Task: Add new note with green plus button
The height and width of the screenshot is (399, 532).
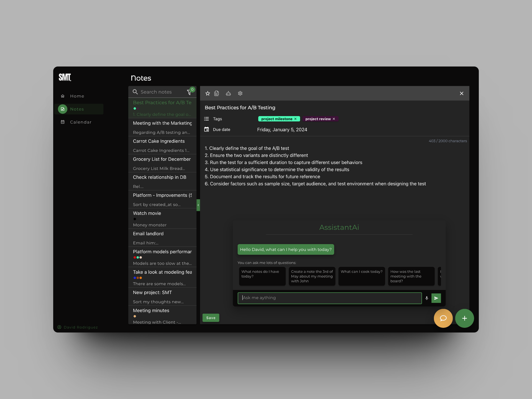Action: click(464, 318)
